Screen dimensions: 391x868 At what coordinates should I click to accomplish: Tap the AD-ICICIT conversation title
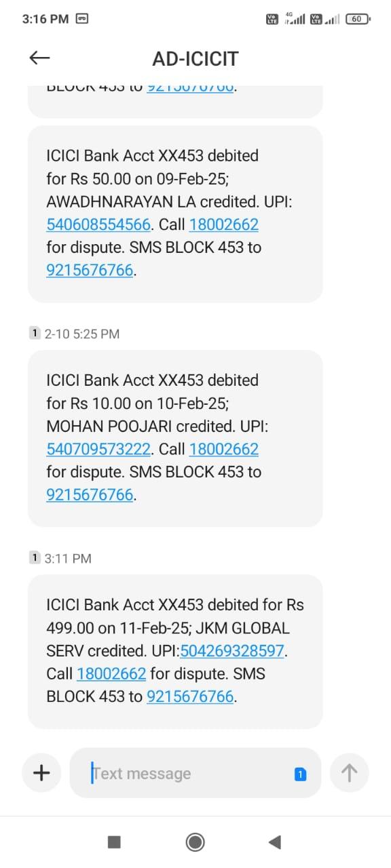195,59
